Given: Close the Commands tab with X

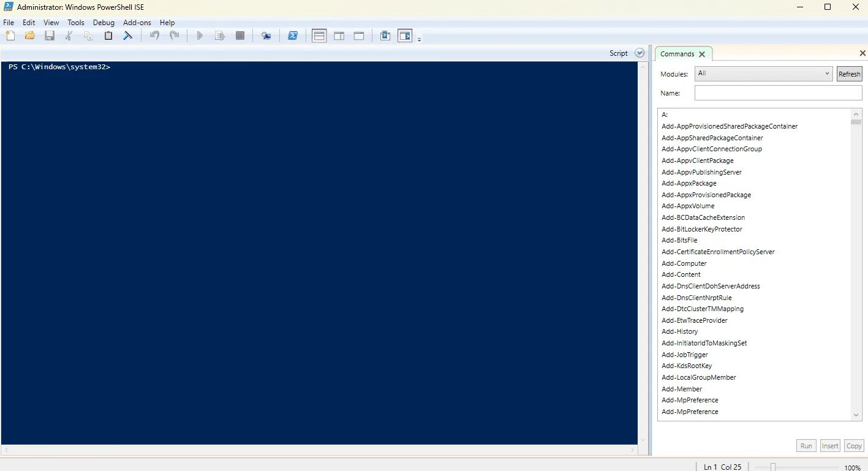Looking at the screenshot, I should click(x=702, y=54).
